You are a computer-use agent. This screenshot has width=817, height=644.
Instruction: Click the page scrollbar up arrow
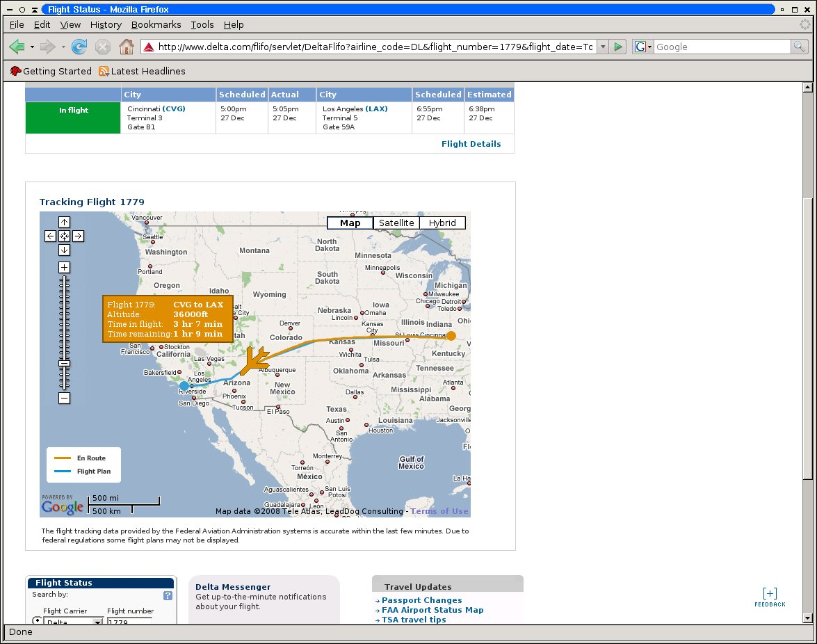[808, 88]
